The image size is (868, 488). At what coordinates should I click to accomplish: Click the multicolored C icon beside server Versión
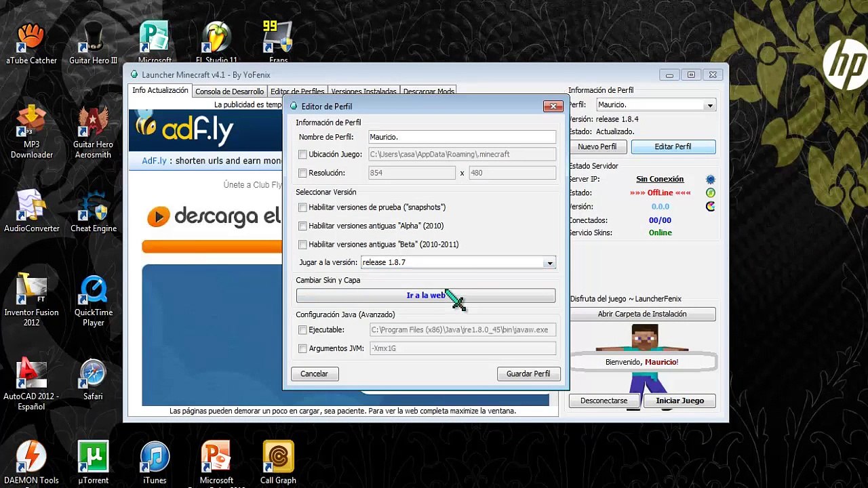(x=710, y=207)
